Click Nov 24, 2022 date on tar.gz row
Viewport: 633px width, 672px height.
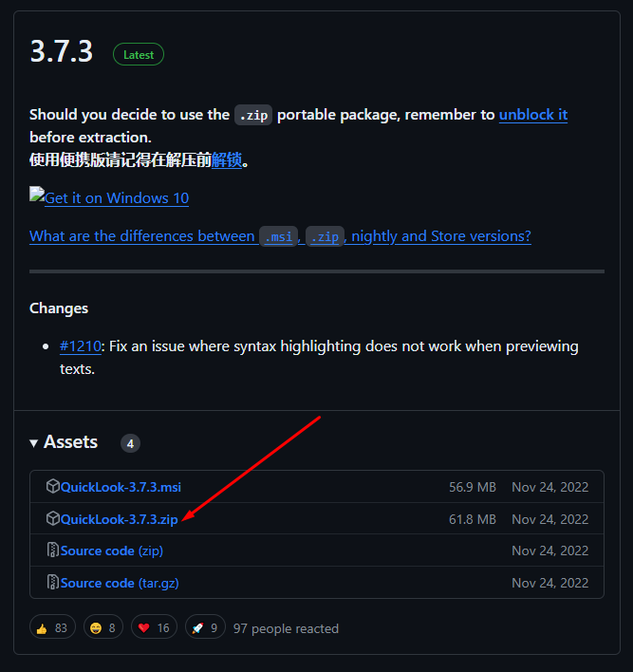(x=549, y=583)
